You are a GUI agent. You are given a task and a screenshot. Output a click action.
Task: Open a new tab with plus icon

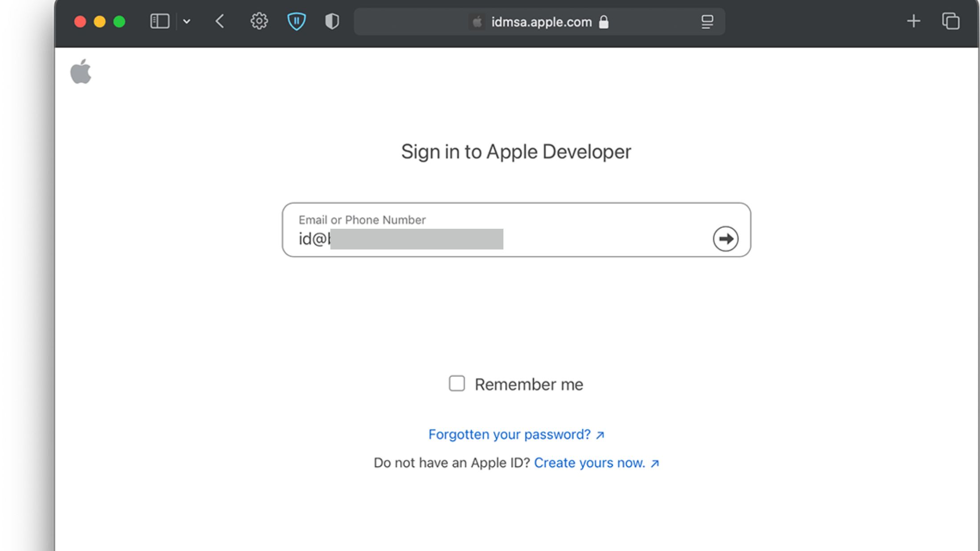point(914,21)
